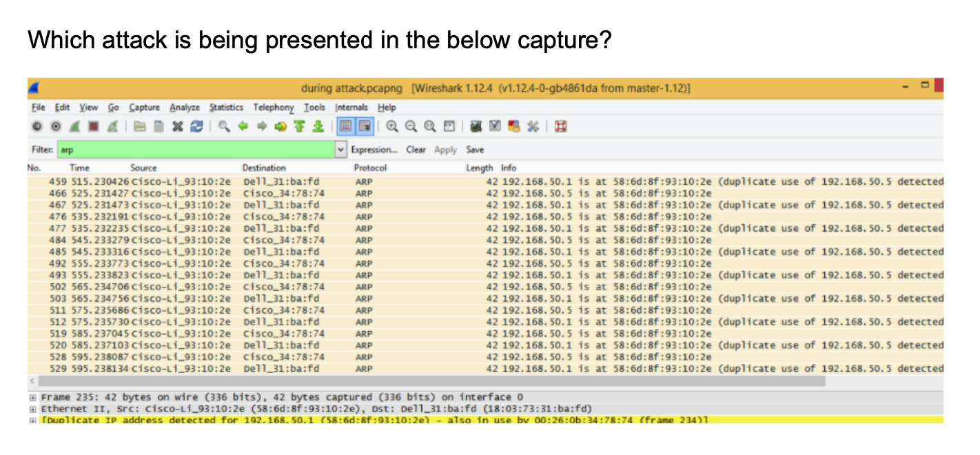Expand the Ethernet II details node
Image resolution: width=980 pixels, height=455 pixels.
coord(32,409)
